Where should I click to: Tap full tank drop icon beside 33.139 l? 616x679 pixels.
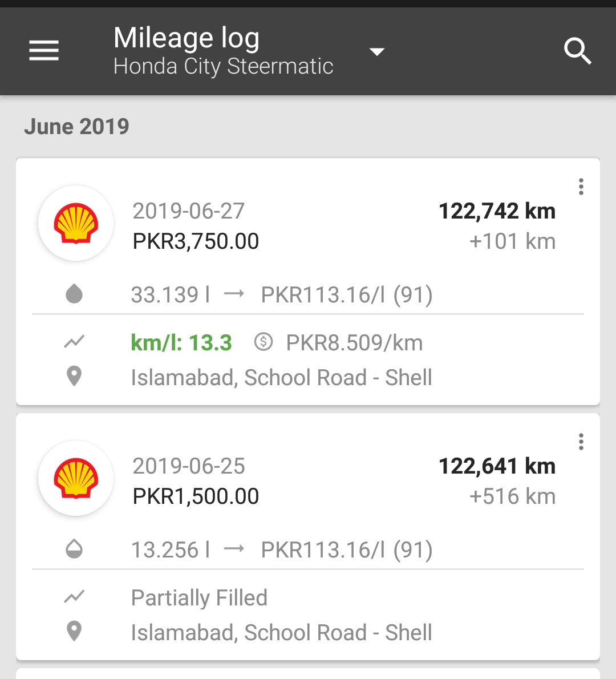coord(74,294)
